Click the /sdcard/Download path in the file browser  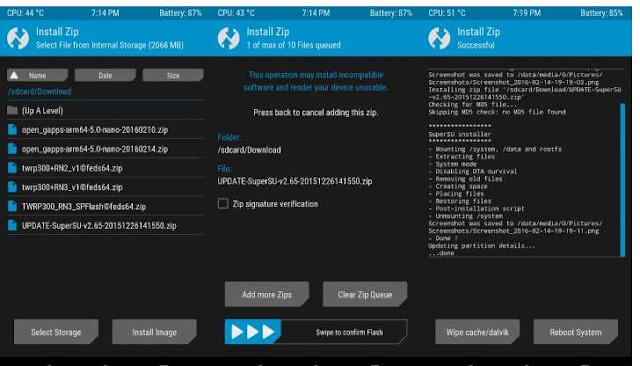point(39,91)
